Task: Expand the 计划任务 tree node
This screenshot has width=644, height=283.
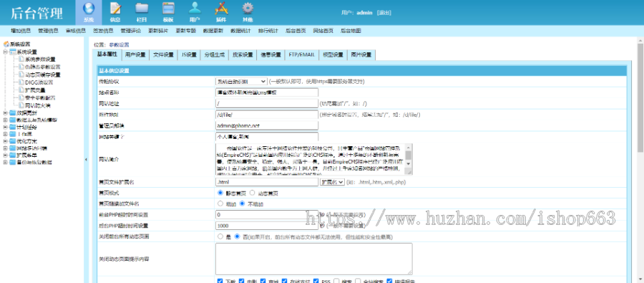Action: (x=5, y=127)
